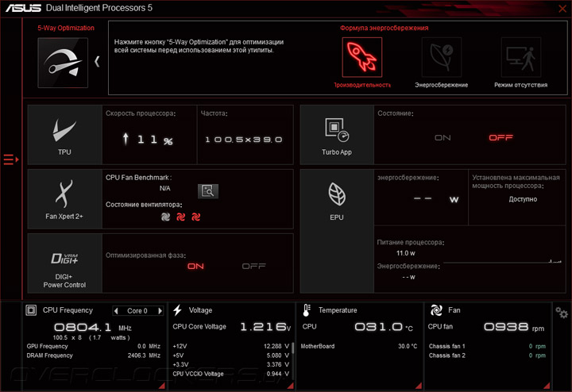Open monitor settings gear icon
This screenshot has height=392, width=572.
tap(562, 313)
